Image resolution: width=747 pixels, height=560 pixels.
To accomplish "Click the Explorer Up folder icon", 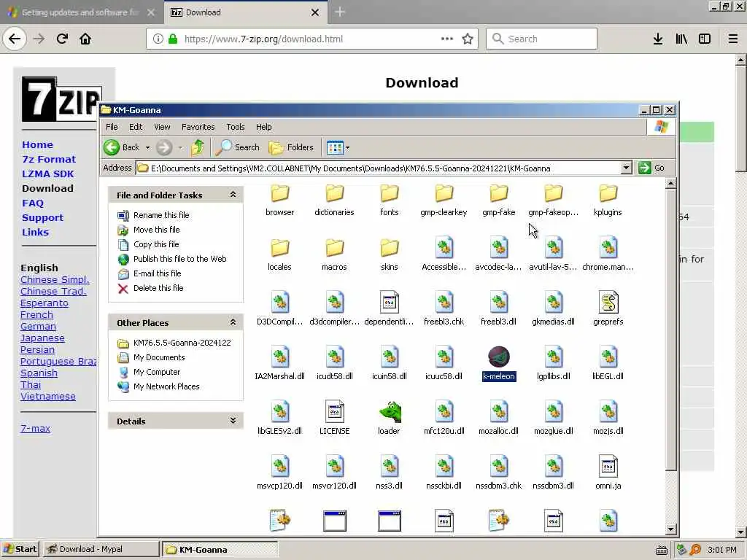I will tap(197, 147).
